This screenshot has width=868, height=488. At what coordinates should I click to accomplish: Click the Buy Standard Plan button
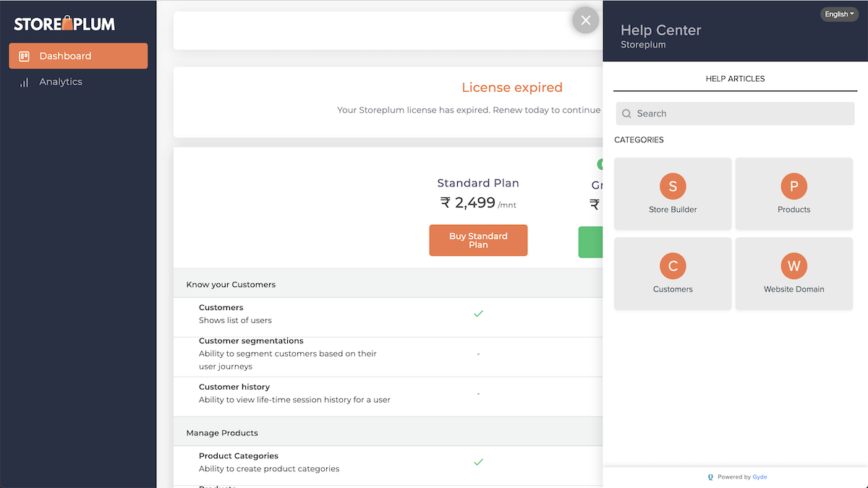pyautogui.click(x=478, y=240)
